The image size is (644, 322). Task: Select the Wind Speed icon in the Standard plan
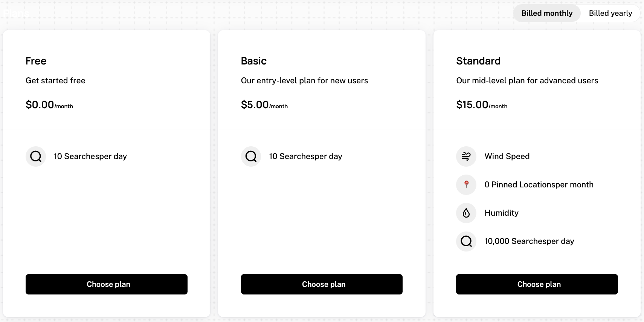click(466, 156)
